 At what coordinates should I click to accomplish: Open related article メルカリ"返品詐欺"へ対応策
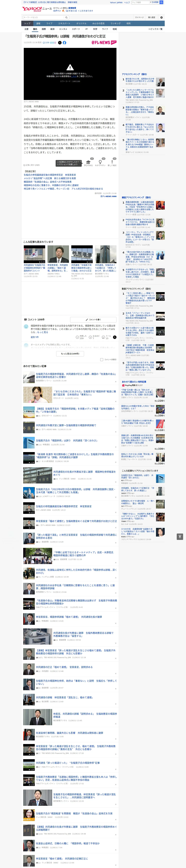pyautogui.click(x=50, y=178)
